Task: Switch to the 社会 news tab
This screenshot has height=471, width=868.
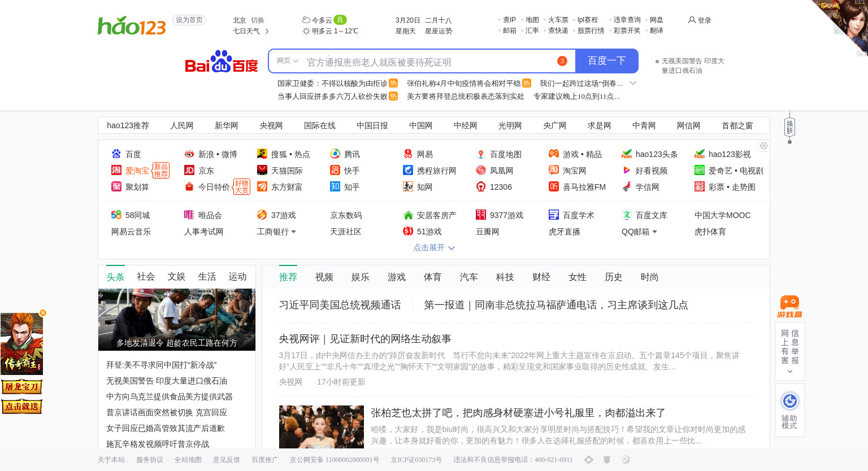Action: (146, 276)
